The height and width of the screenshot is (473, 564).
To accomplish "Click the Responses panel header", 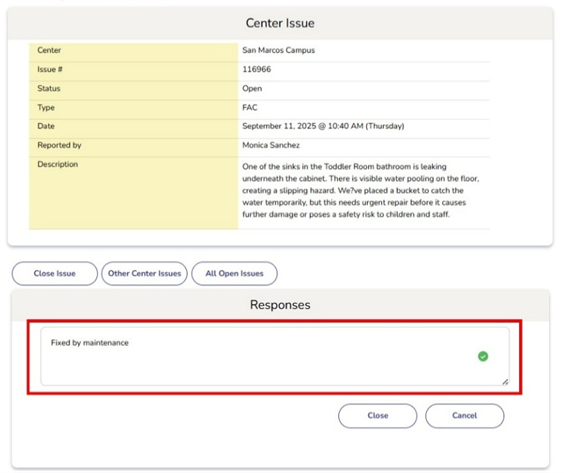I will point(280,305).
